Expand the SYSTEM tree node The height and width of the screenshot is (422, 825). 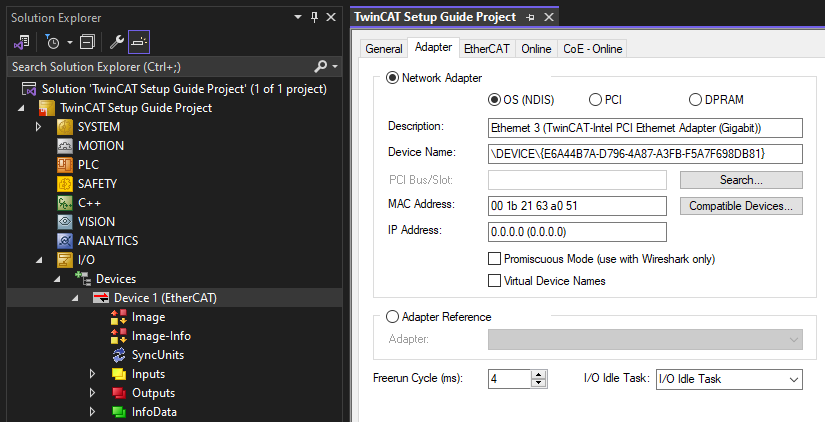[38, 127]
